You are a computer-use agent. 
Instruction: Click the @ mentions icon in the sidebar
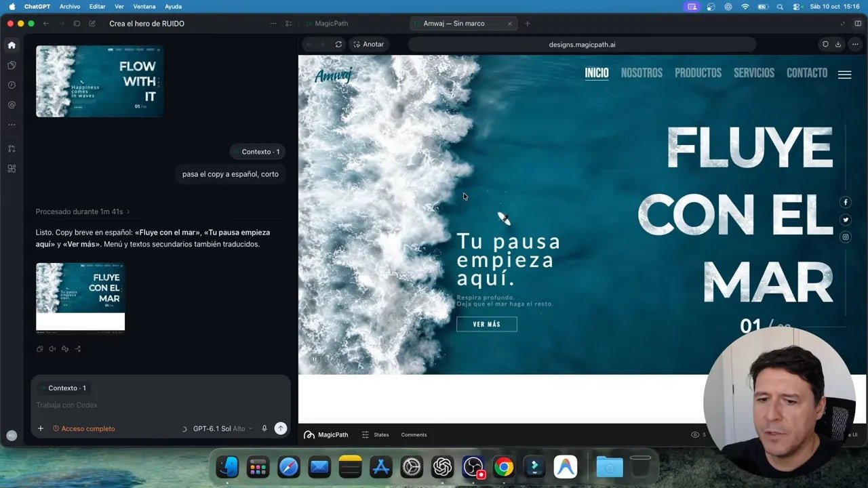pos(12,105)
